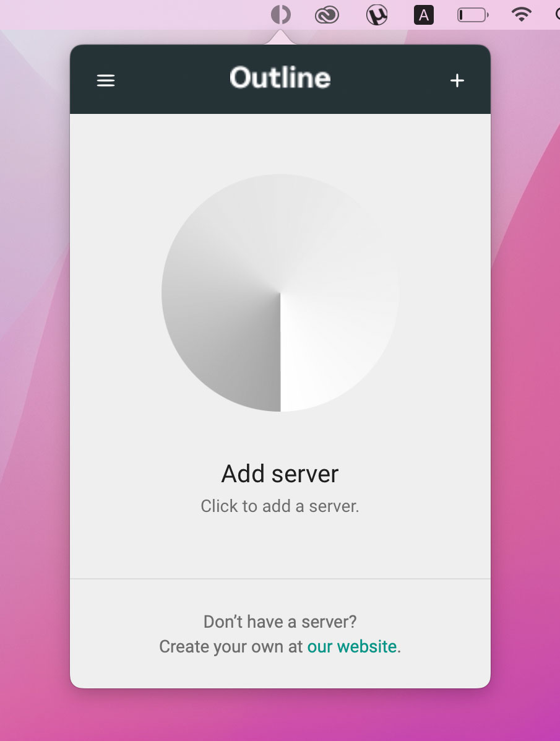Click the Outline half-circle menu bar icon
Screen dimensions: 560x741
click(280, 15)
